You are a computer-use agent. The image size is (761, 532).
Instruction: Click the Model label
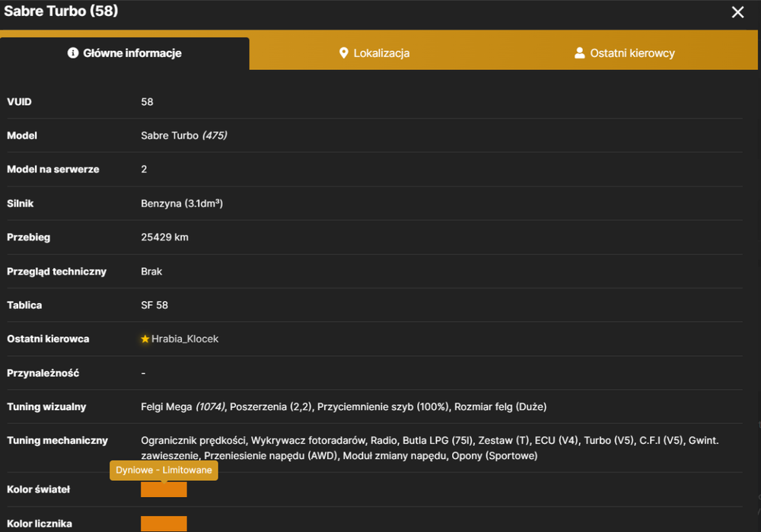(x=22, y=135)
